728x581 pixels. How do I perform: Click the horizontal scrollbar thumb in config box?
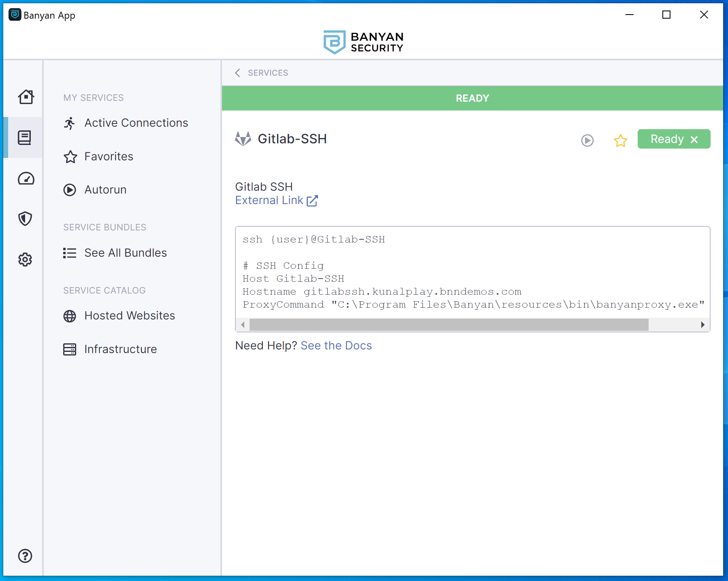[449, 325]
